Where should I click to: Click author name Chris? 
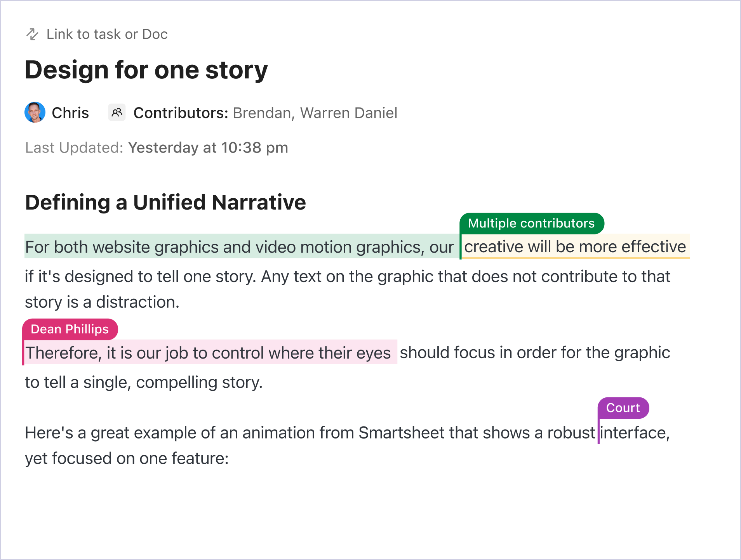tap(70, 113)
